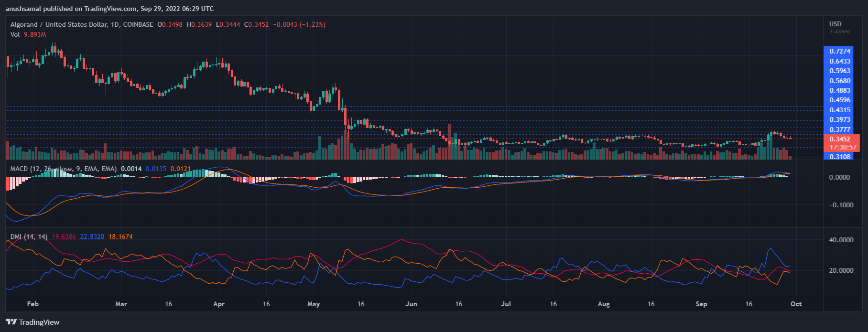This screenshot has width=868, height=332.
Task: Click the Feb label on time axis
Action: click(33, 304)
